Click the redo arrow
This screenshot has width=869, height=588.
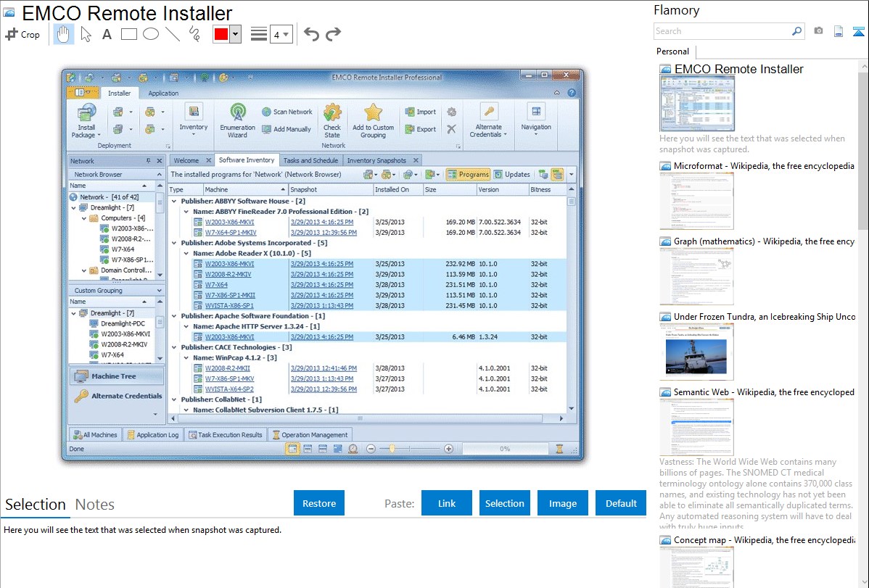coord(333,34)
